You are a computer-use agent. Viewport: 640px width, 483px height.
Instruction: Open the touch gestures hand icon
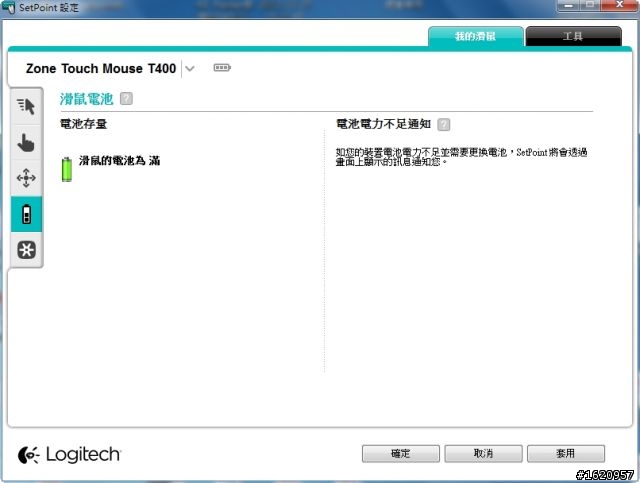26,142
